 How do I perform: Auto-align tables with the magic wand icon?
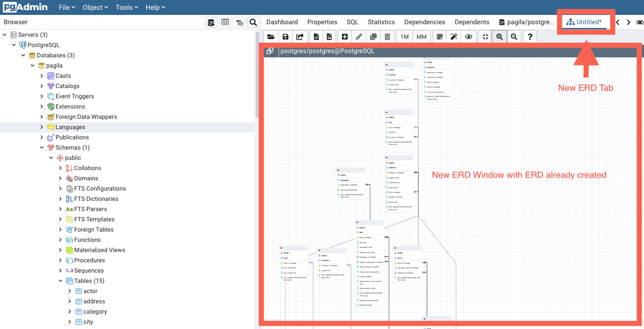(x=454, y=36)
